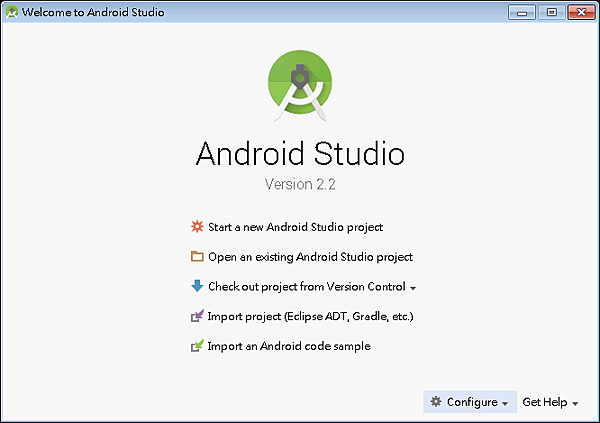Click the Android Studio title bar icon
The width and height of the screenshot is (600, 423).
(12, 12)
